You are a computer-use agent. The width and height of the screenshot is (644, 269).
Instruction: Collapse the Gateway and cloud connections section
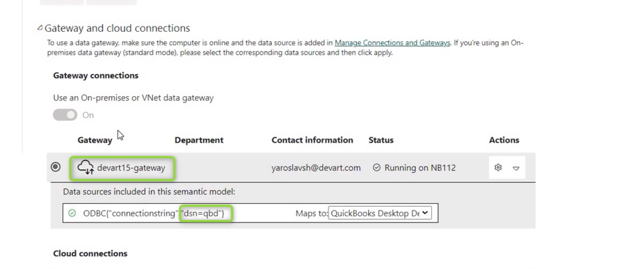pos(40,28)
